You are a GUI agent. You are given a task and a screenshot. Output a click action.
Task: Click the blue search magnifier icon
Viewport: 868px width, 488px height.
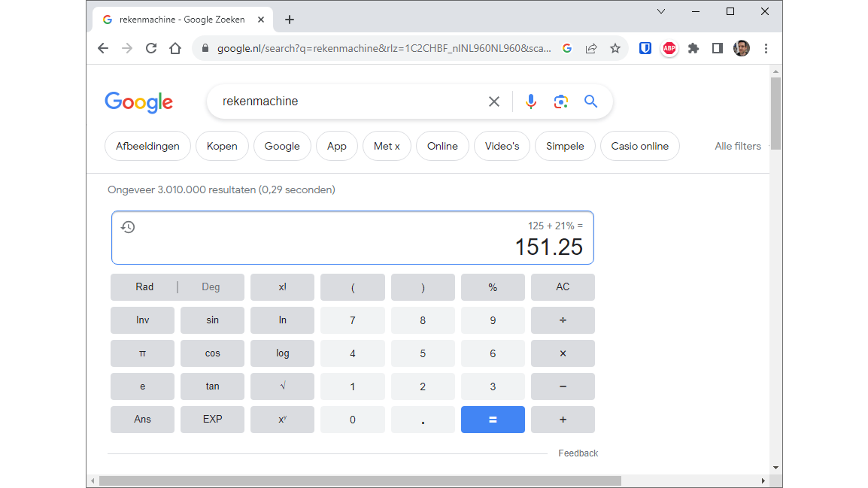pos(590,102)
